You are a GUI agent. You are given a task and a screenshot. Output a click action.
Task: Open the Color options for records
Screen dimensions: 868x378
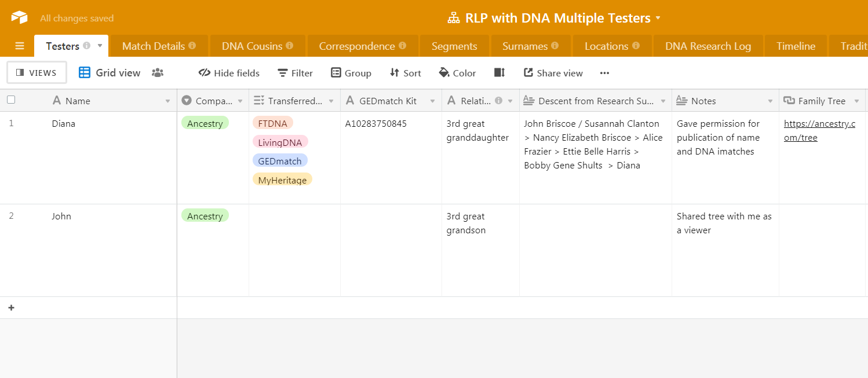[457, 73]
